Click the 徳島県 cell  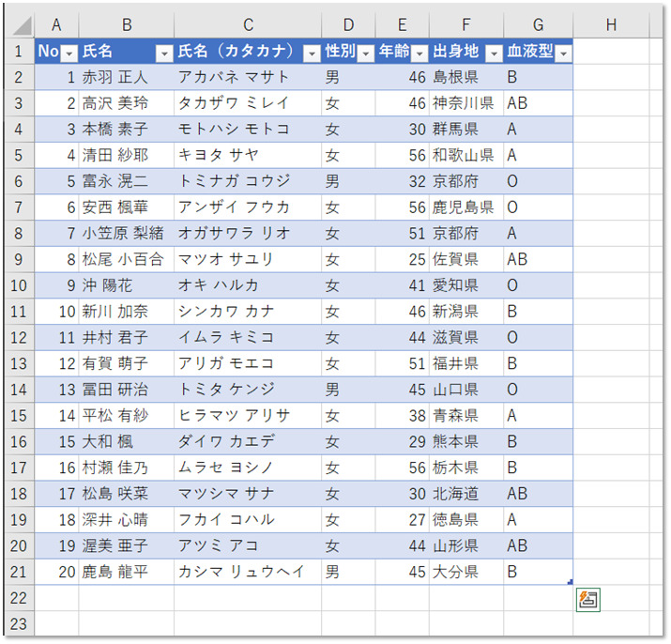point(466,520)
